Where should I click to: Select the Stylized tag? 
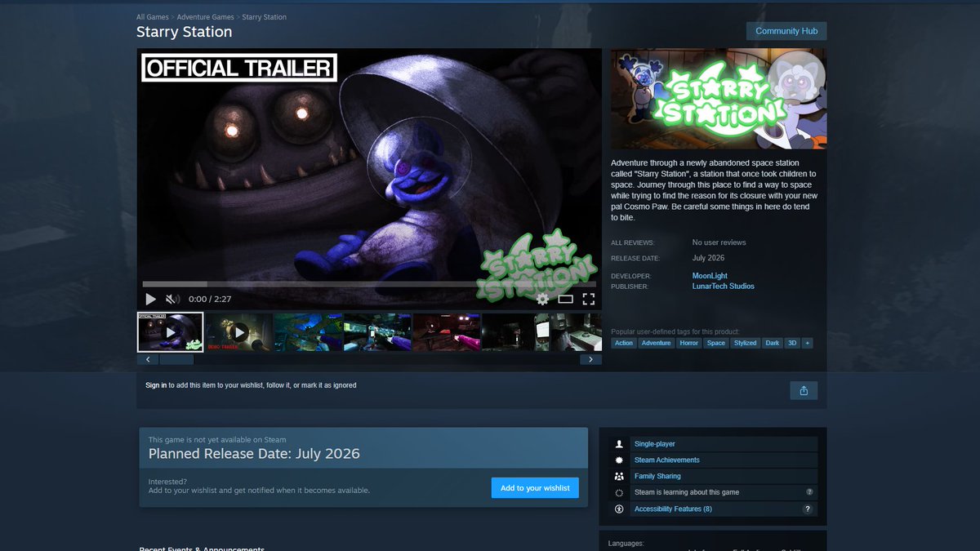click(746, 343)
